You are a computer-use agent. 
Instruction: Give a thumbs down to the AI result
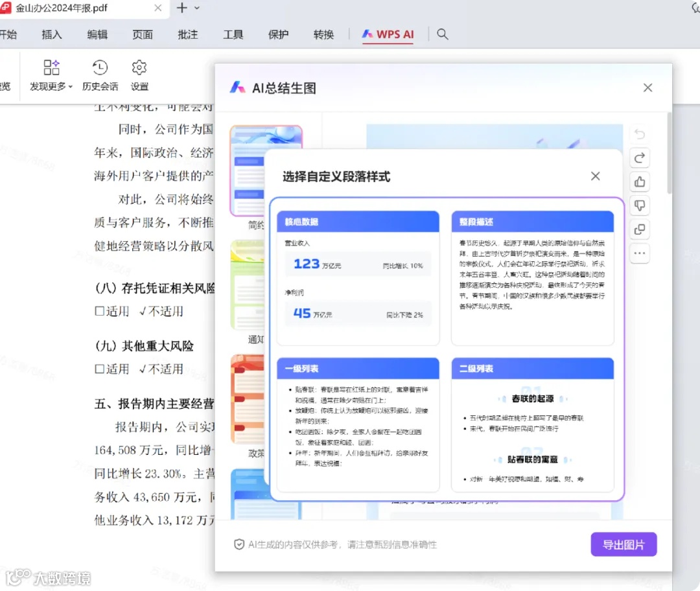640,205
